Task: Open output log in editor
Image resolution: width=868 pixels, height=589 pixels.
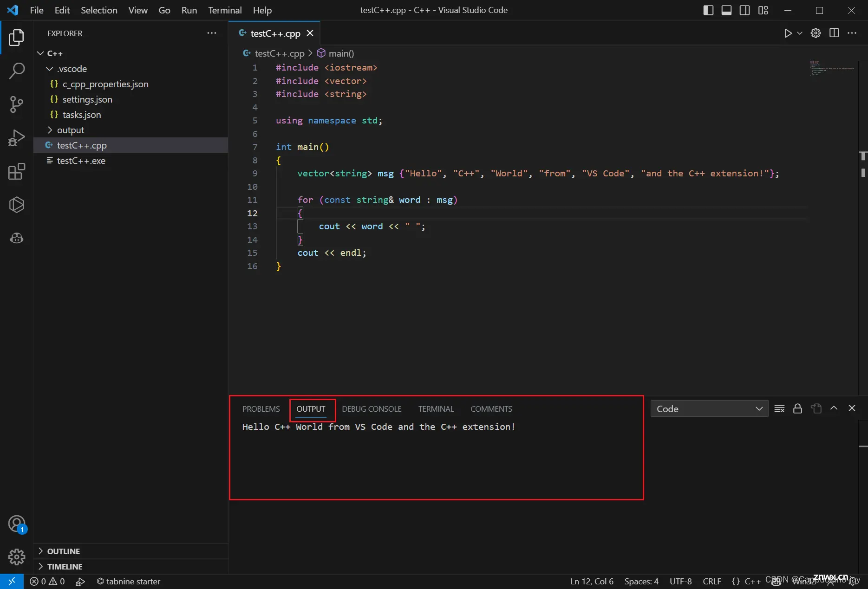Action: pos(816,408)
